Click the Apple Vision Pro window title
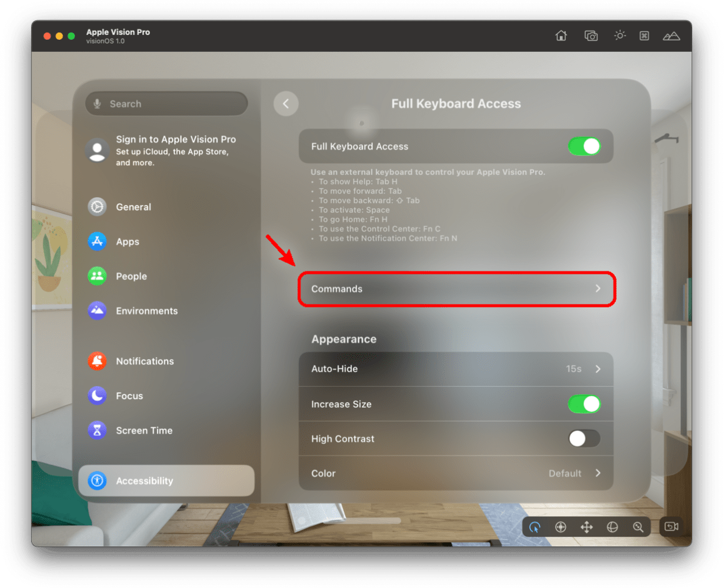 [118, 32]
